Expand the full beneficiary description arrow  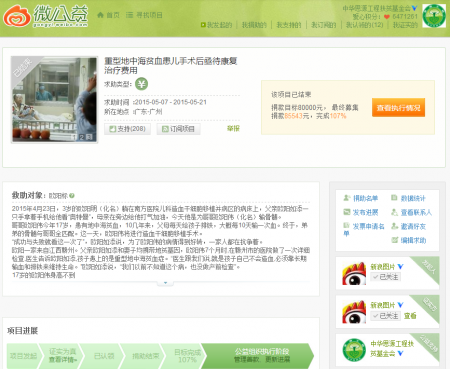(x=165, y=283)
